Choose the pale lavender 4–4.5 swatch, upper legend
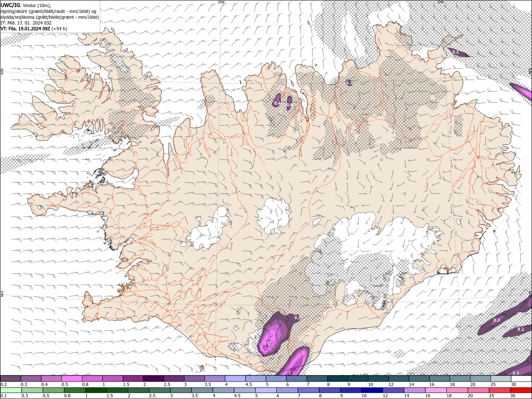Screen dimensions: 532x399 (x=235, y=379)
